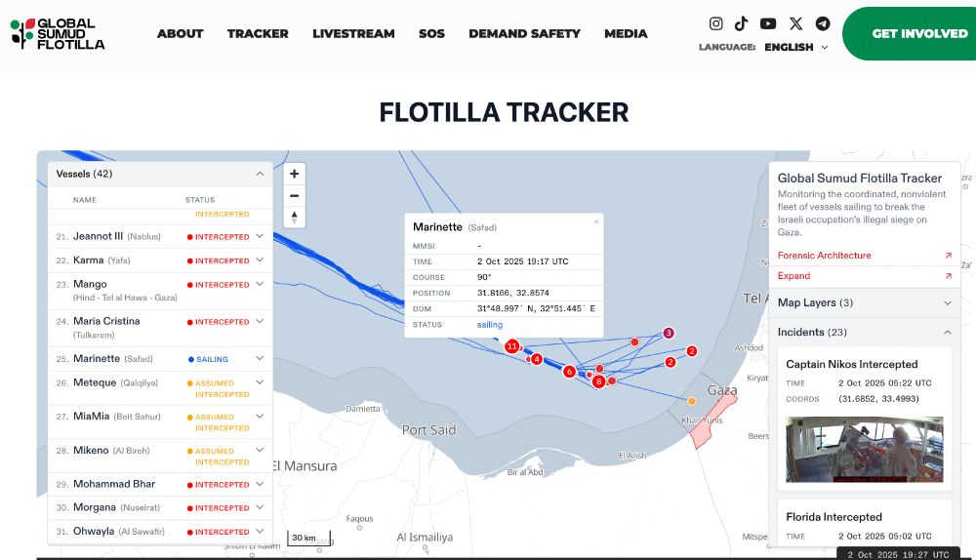Open the Livestream menu item
The image size is (976, 560).
[x=353, y=33]
